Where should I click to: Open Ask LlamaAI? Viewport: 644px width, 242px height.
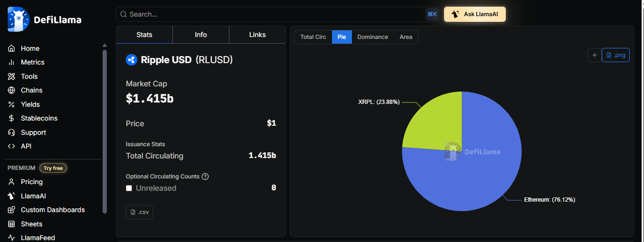(475, 14)
